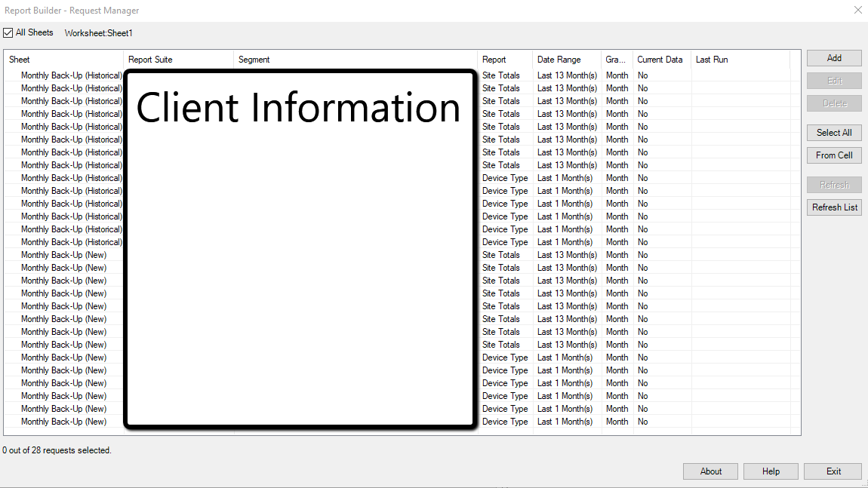Toggle the All Sheets checkbox
This screenshot has height=488, width=868.
point(8,33)
